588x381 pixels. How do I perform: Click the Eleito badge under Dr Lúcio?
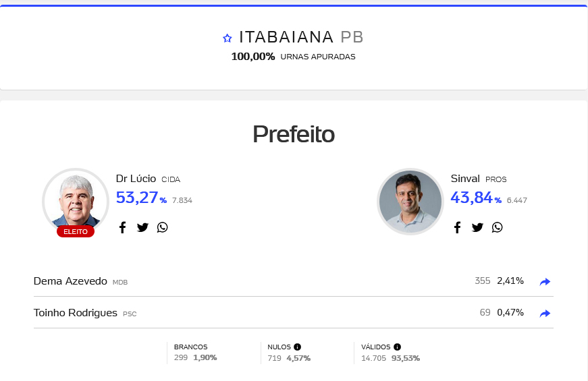coord(76,231)
